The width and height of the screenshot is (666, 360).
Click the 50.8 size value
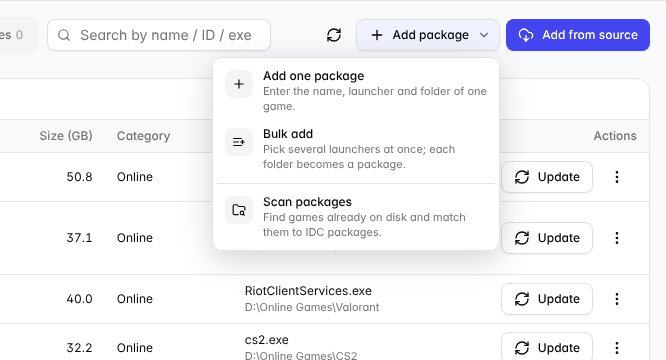(x=79, y=177)
